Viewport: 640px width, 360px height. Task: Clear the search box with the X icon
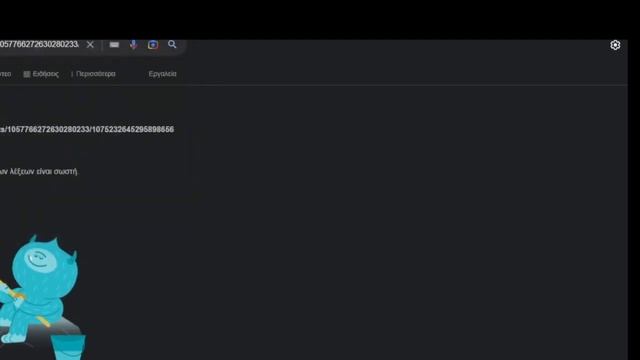[90, 44]
